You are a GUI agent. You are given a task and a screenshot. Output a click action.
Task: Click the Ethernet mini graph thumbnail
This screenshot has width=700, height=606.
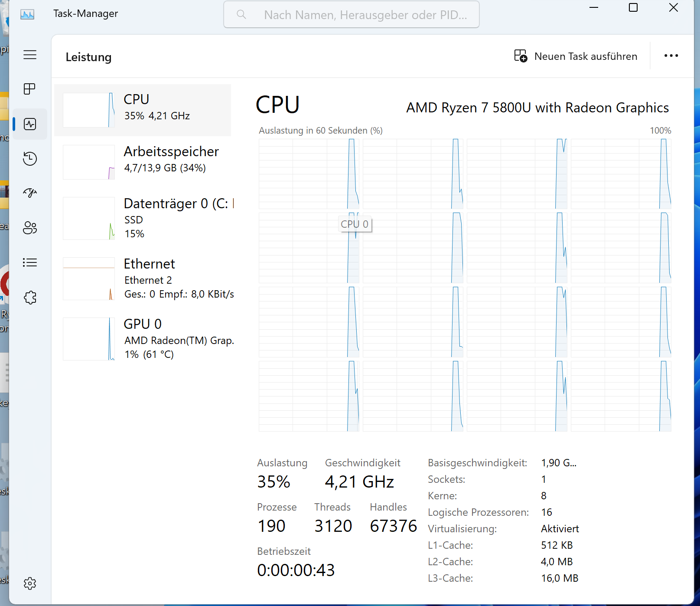pos(89,278)
